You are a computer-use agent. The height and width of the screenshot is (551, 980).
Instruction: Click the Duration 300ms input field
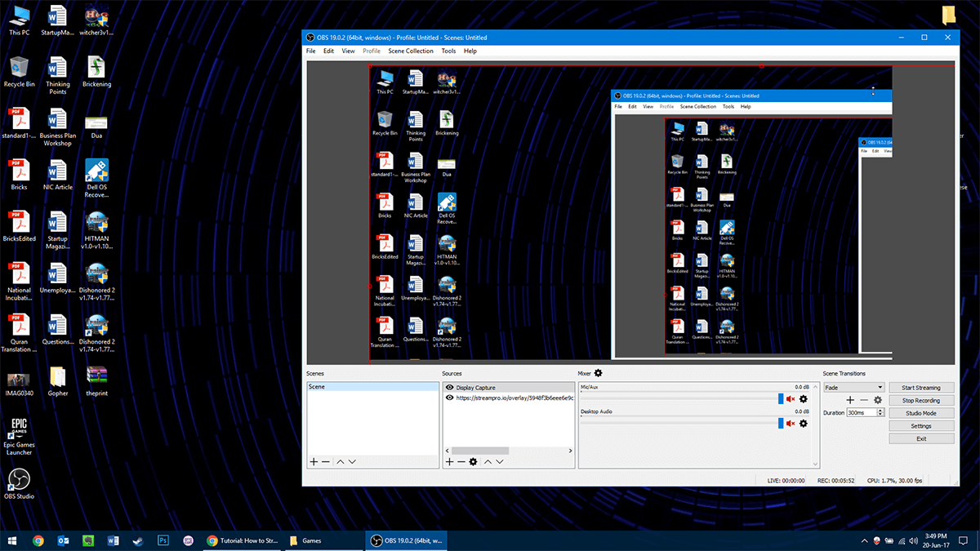click(x=862, y=413)
